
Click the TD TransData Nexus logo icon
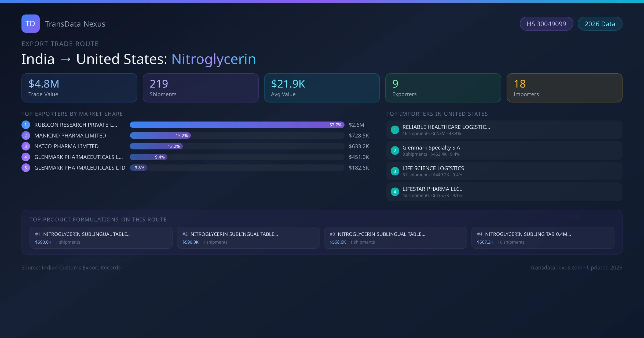click(x=30, y=24)
